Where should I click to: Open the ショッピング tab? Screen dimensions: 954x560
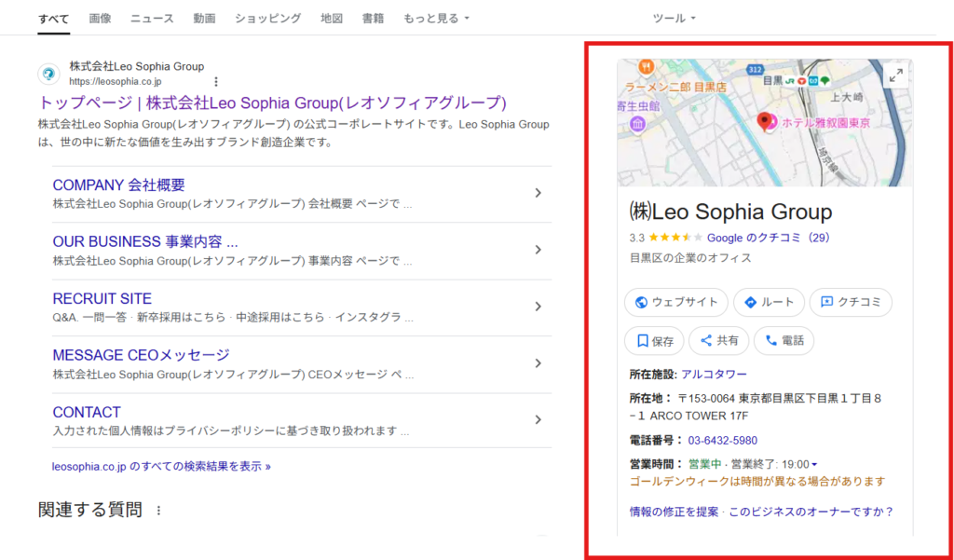[x=268, y=19]
